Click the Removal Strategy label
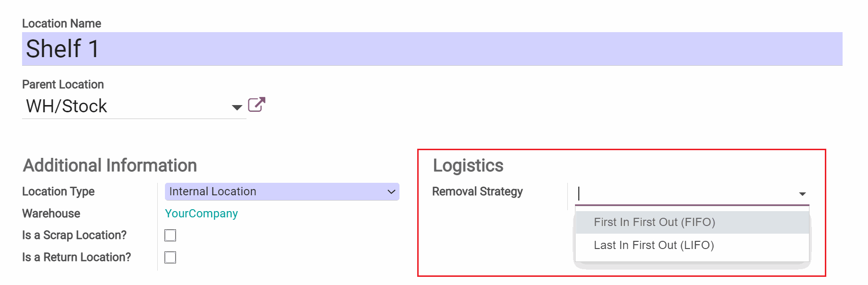Image resolution: width=868 pixels, height=285 pixels. click(x=477, y=191)
